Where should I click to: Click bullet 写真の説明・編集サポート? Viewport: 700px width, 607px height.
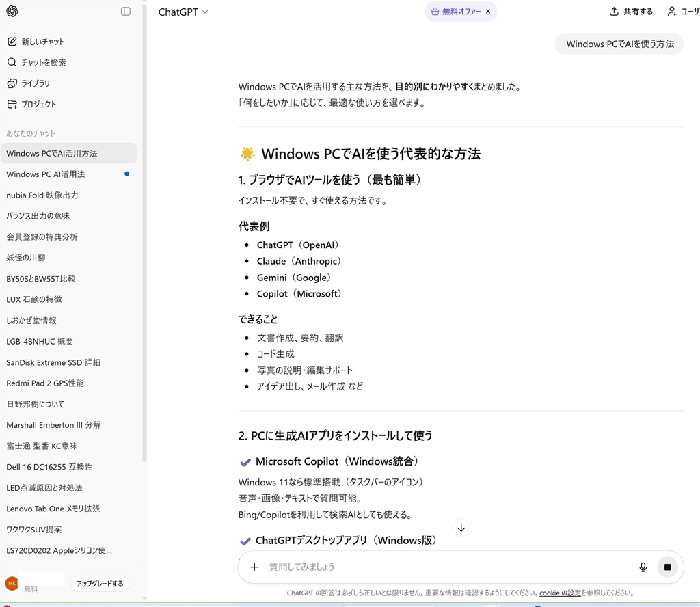(x=305, y=370)
